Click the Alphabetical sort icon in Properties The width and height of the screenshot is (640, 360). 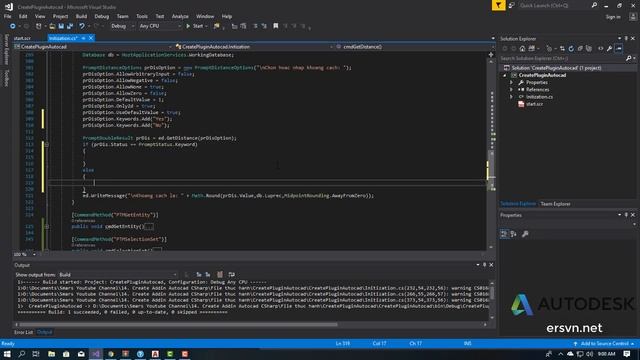click(513, 234)
